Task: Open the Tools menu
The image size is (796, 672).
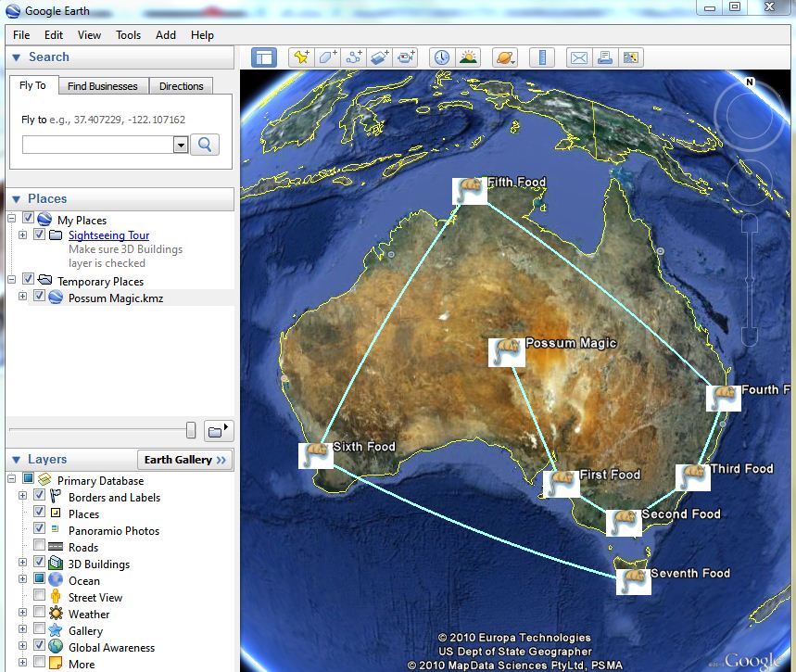Action: (x=128, y=35)
